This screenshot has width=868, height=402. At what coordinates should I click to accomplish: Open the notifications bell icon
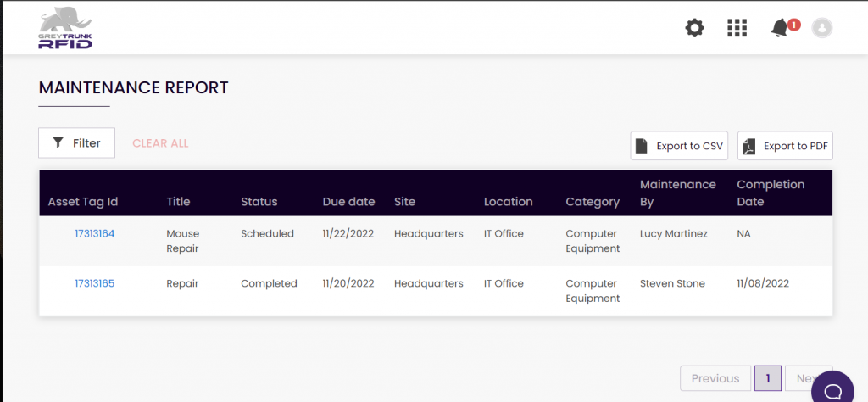[x=780, y=28]
